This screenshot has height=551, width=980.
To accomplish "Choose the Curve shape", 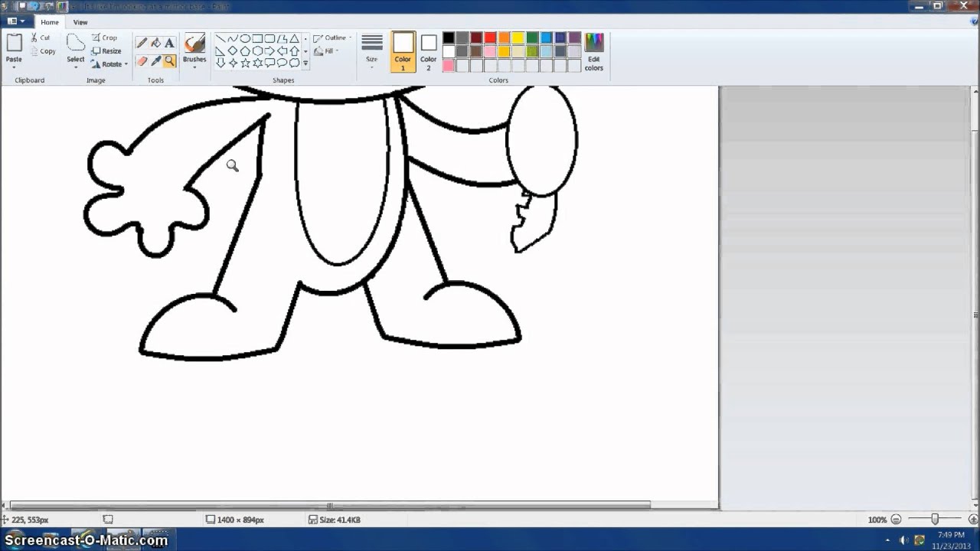I will click(x=233, y=38).
